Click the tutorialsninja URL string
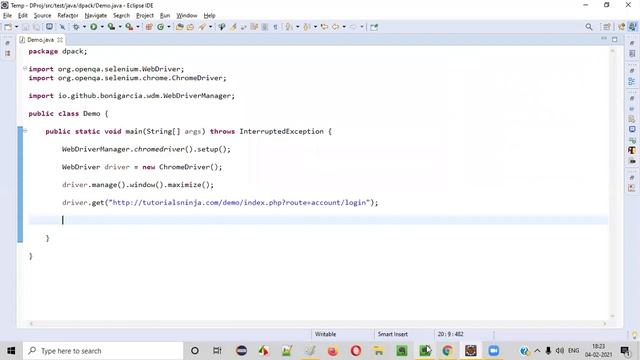The width and height of the screenshot is (640, 360). [x=239, y=202]
